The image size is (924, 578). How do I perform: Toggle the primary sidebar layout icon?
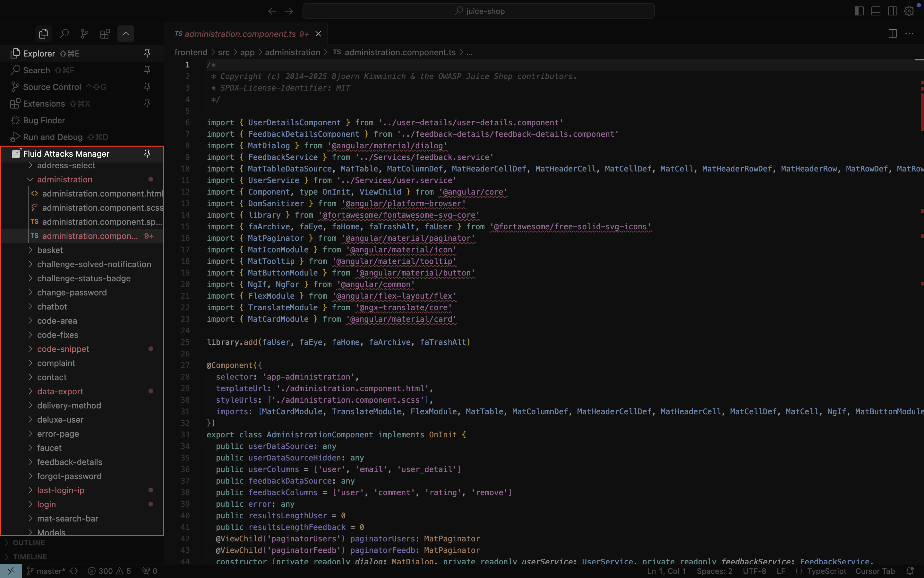tap(859, 11)
